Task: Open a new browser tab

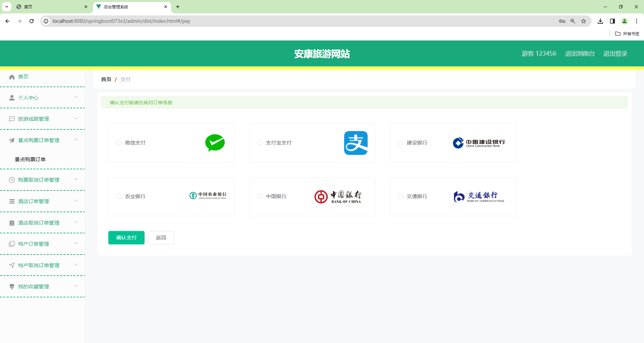Action: tap(178, 7)
